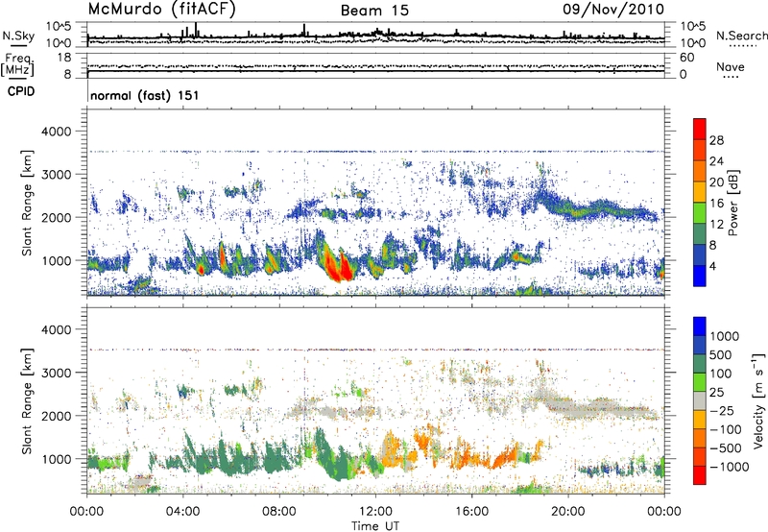Click the 20:00 time axis label
Image resolution: width=768 pixels, height=532 pixels.
[568, 512]
